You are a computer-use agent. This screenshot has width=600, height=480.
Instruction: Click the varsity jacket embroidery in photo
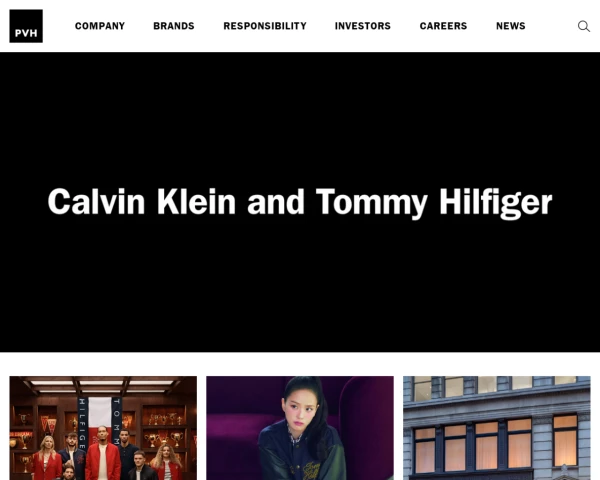pyautogui.click(x=312, y=471)
